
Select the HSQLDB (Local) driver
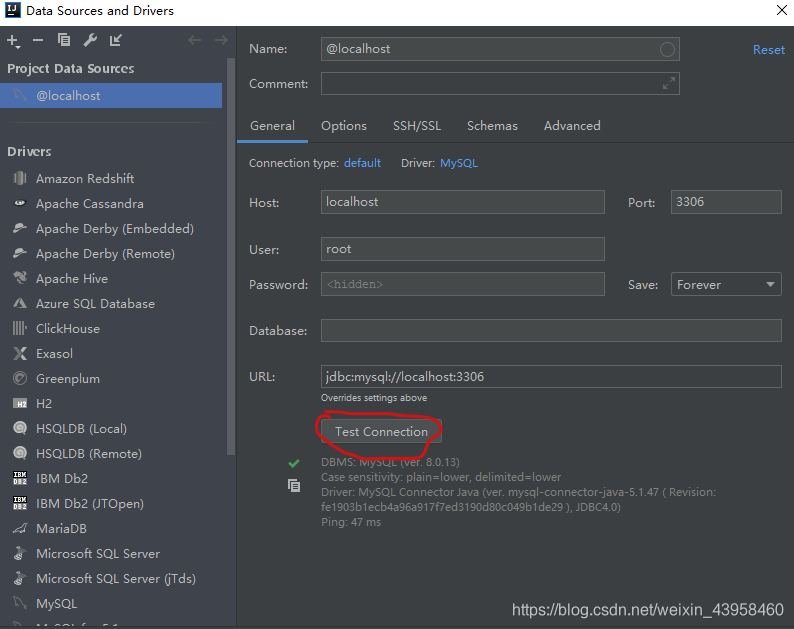click(111, 428)
